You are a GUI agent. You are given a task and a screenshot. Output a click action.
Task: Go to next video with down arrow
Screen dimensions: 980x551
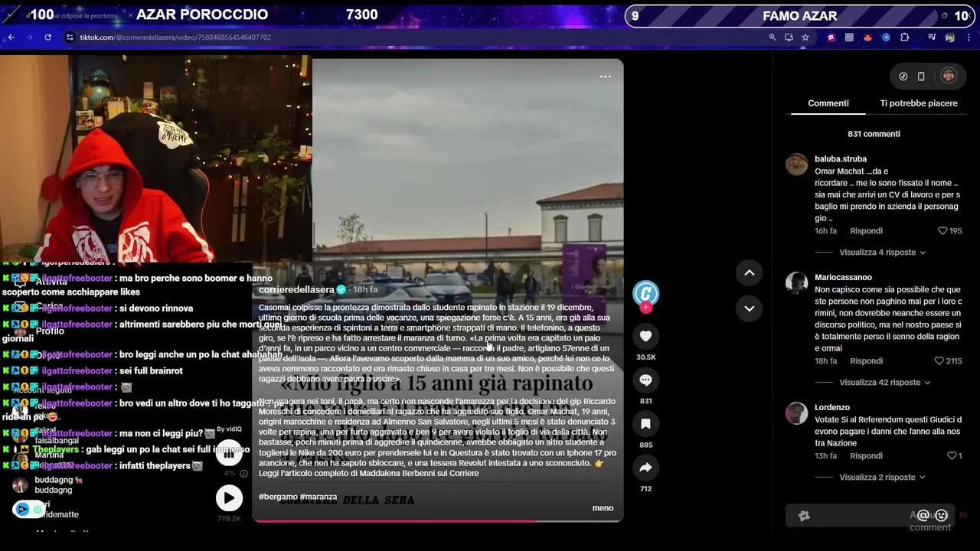click(x=750, y=308)
